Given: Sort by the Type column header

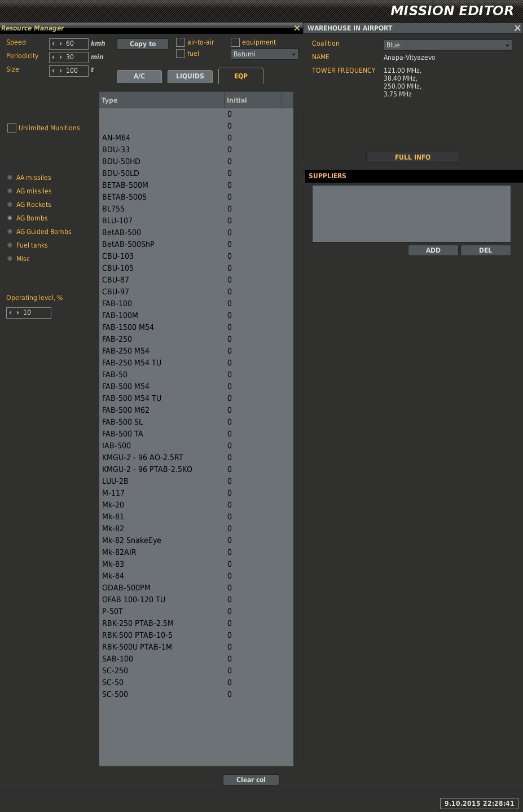Looking at the screenshot, I should [162, 100].
